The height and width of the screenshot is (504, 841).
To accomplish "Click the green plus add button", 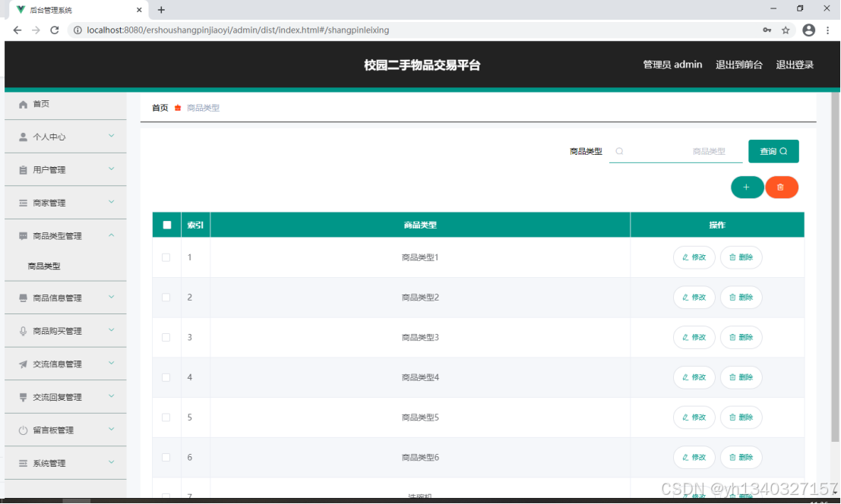I will click(747, 187).
